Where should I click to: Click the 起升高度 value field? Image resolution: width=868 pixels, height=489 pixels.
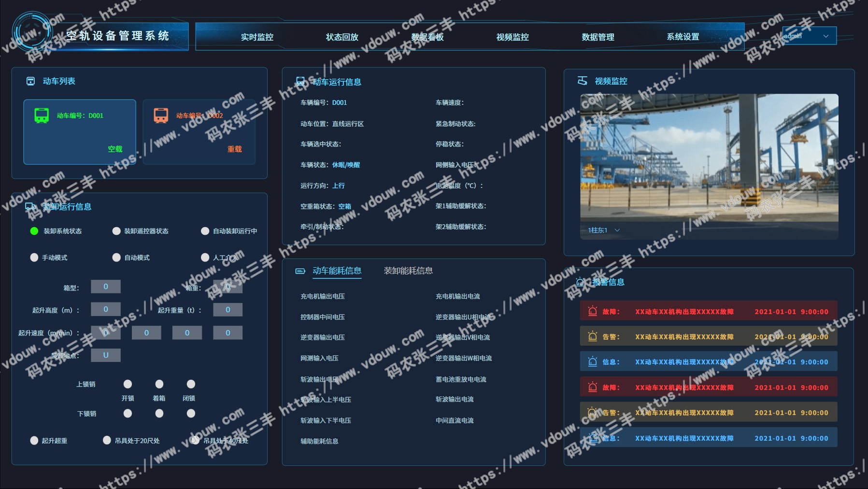(106, 309)
